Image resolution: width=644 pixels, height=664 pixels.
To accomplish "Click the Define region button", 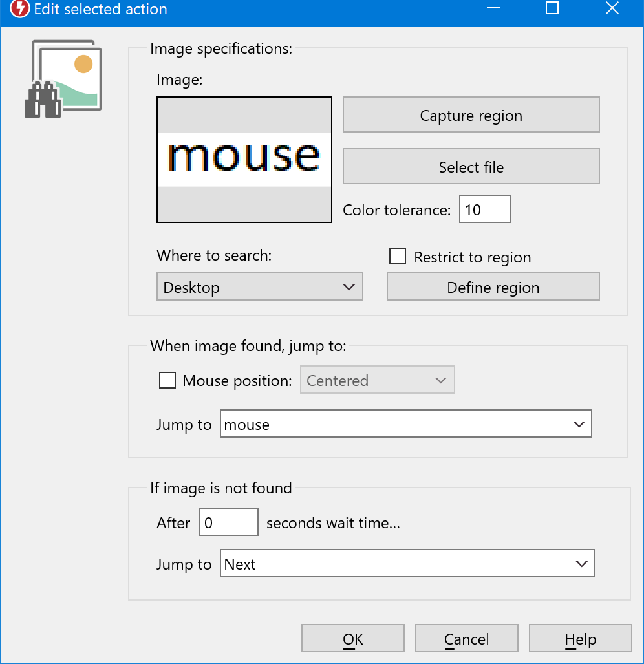I will [x=493, y=287].
